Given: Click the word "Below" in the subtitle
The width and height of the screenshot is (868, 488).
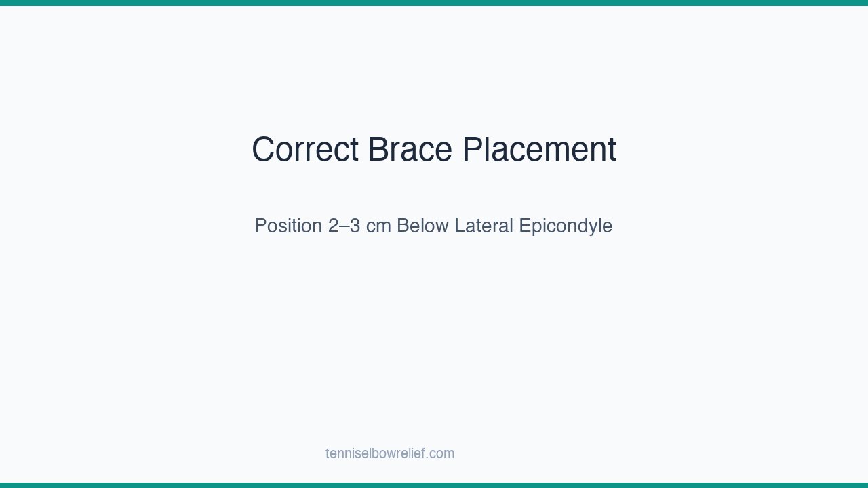Looking at the screenshot, I should (x=422, y=226).
